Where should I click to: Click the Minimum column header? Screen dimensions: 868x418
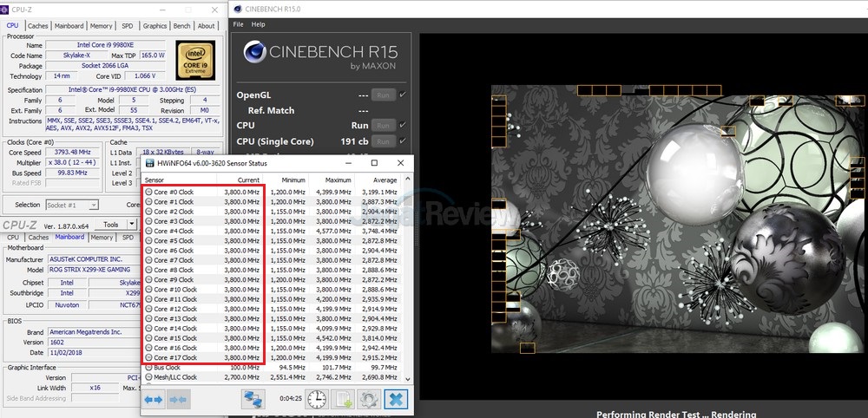pos(285,180)
